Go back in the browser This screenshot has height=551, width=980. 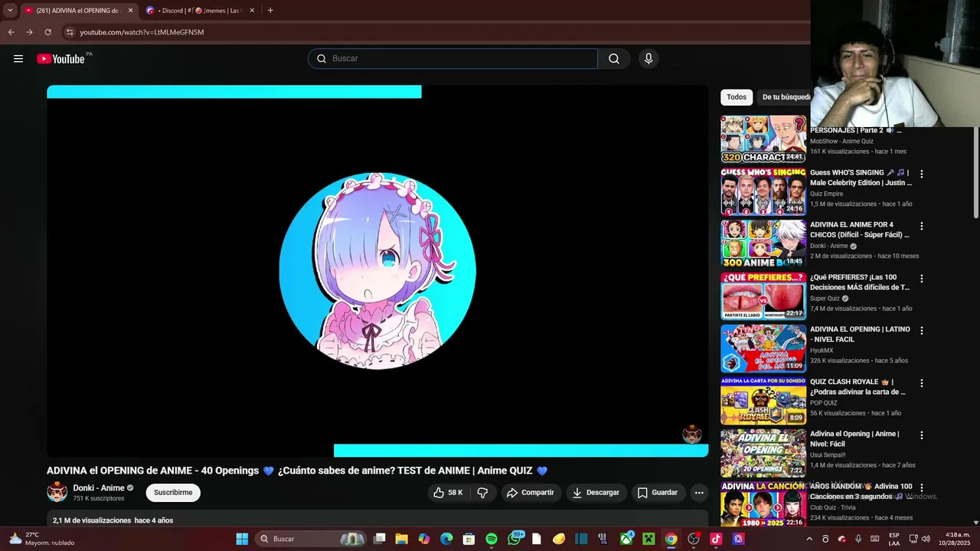coord(11,32)
